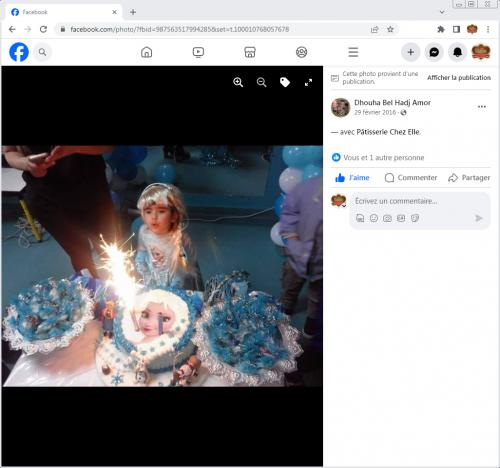This screenshot has width=500, height=468.
Task: Tag the photo with the tag icon
Action: [x=285, y=82]
